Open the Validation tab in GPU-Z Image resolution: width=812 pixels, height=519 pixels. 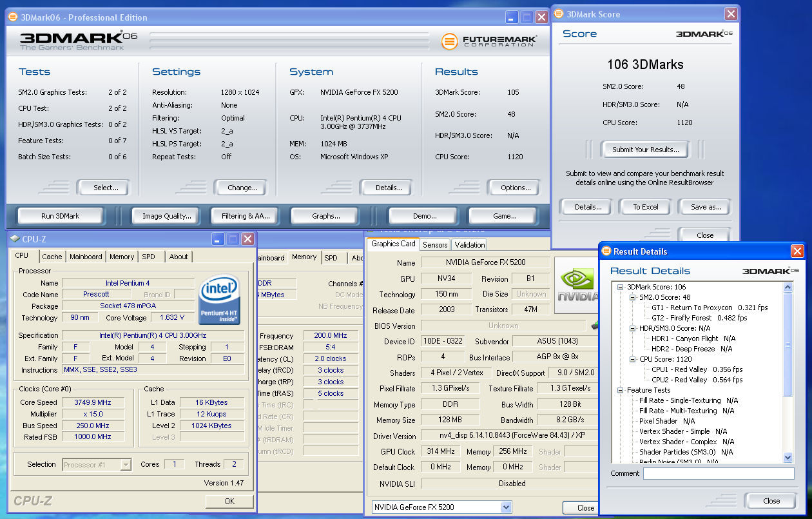470,245
